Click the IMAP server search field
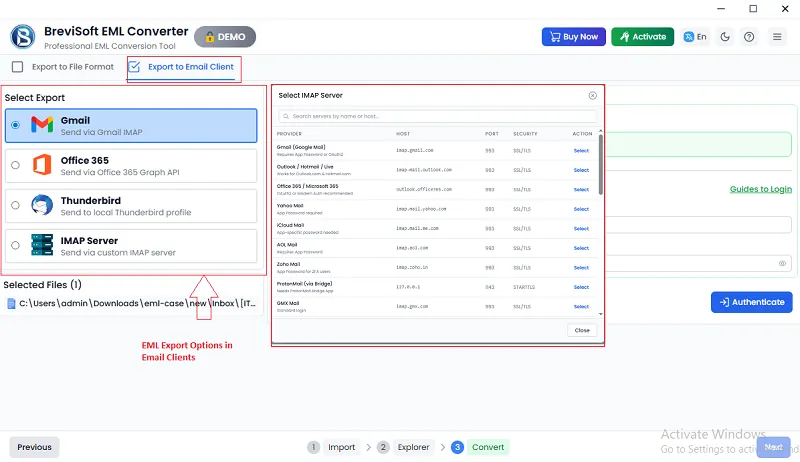 coord(437,117)
